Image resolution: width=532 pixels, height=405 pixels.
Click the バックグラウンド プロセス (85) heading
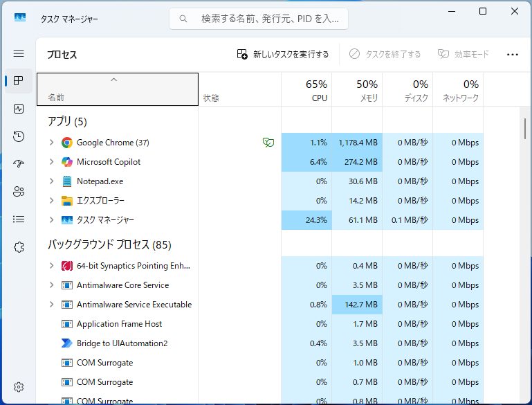[109, 245]
